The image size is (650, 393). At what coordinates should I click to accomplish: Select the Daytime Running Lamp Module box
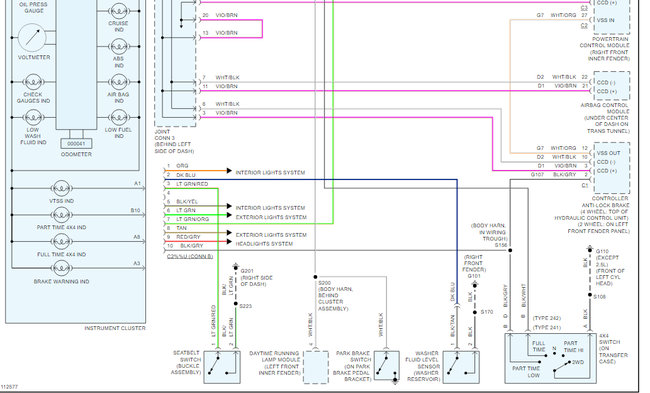316,367
